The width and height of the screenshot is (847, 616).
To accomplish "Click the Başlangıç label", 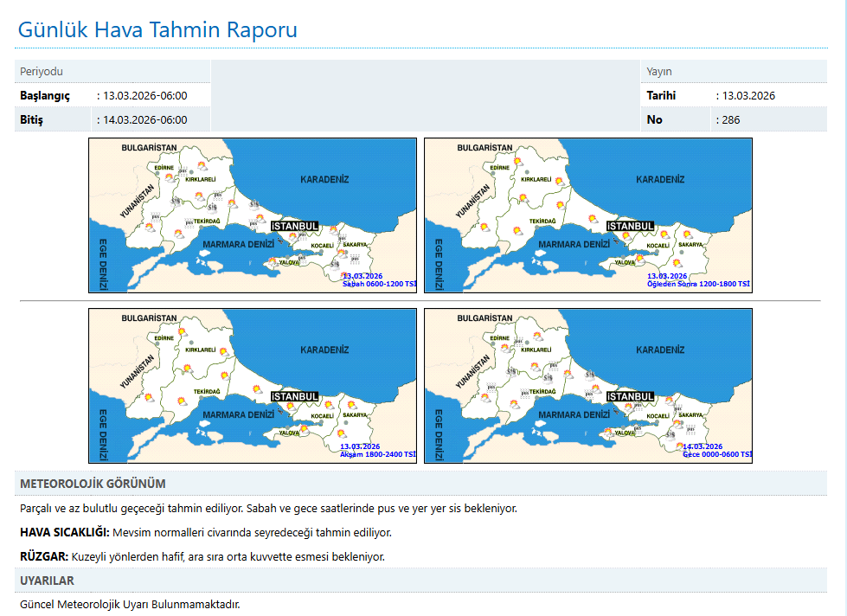I will [x=45, y=96].
